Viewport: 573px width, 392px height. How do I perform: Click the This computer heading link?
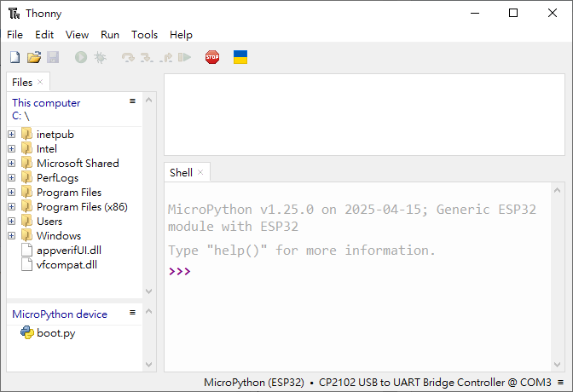point(46,103)
